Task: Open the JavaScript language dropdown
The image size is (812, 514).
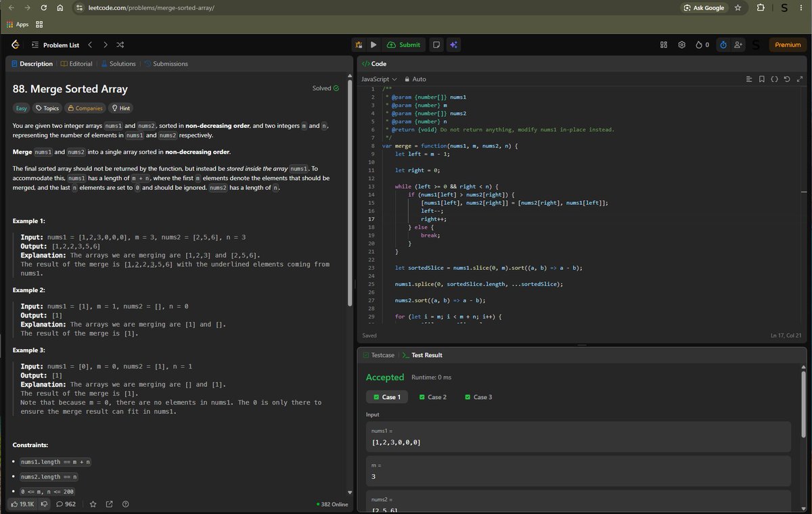Action: pyautogui.click(x=379, y=79)
